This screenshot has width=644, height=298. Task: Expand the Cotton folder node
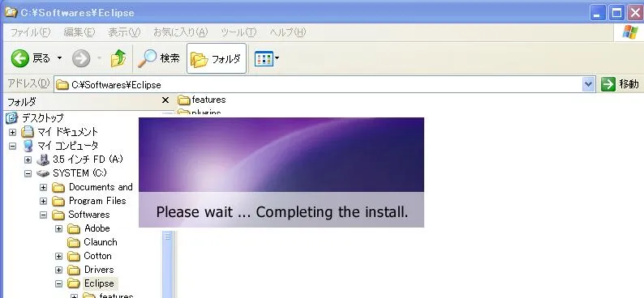click(x=58, y=256)
